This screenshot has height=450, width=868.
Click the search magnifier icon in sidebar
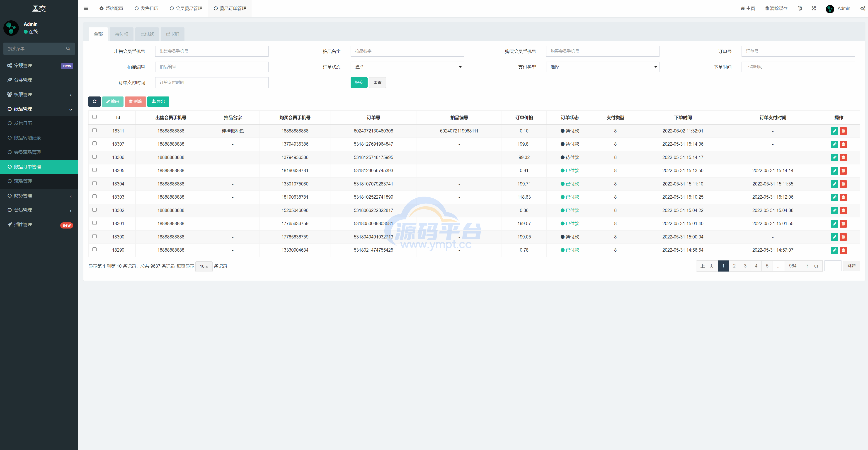[68, 48]
